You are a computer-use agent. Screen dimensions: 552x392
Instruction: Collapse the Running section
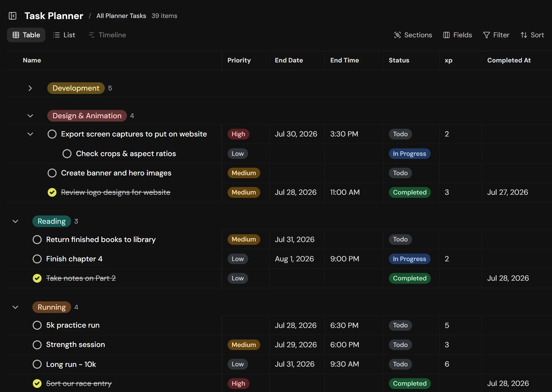15,307
